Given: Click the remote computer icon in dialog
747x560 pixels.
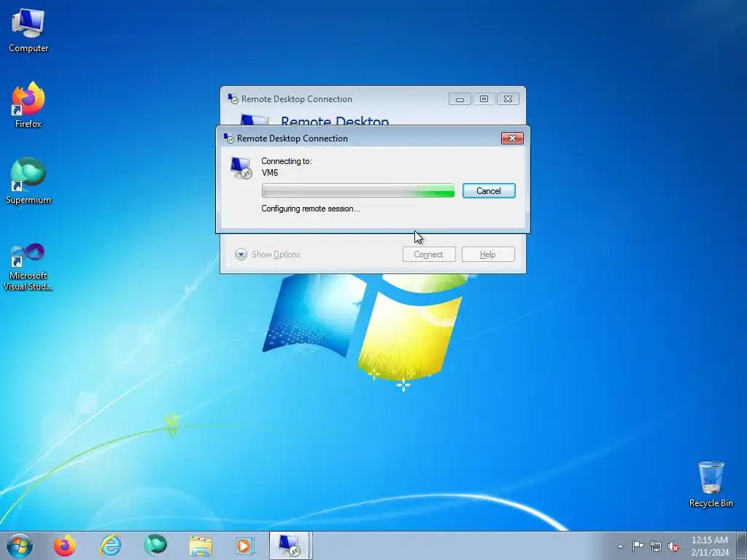Looking at the screenshot, I should pos(241,168).
